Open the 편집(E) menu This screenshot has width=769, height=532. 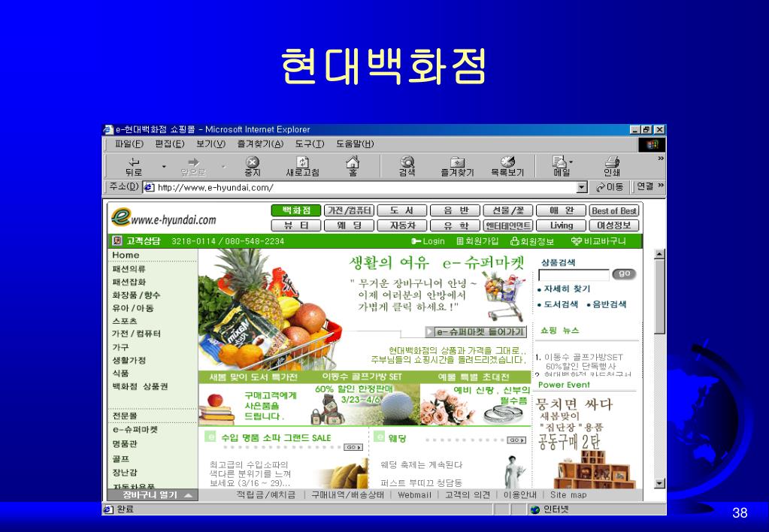(170, 144)
